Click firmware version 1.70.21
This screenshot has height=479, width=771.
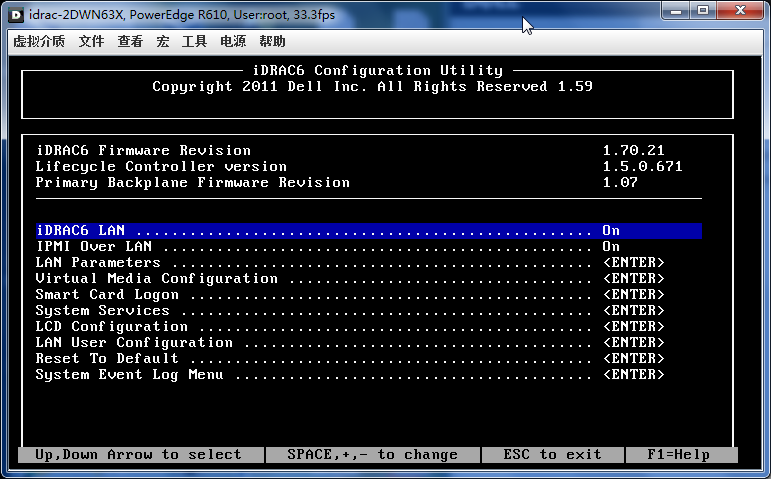[634, 150]
